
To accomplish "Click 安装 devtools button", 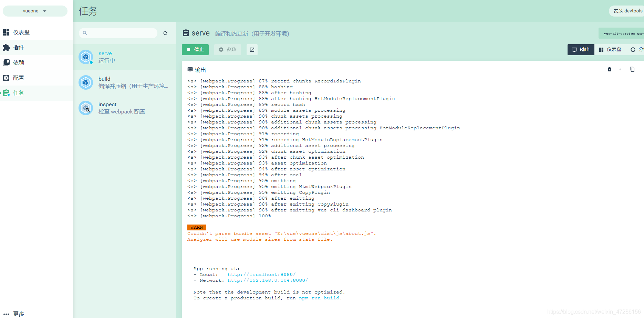I will [627, 11].
